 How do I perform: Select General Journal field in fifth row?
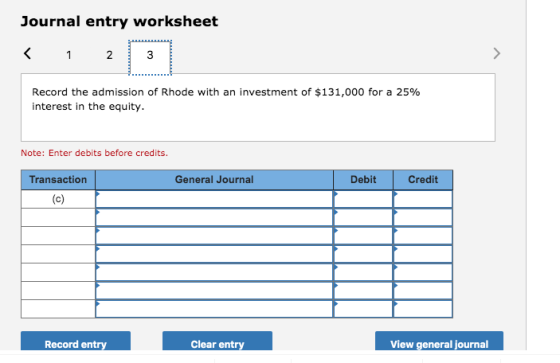[214, 272]
